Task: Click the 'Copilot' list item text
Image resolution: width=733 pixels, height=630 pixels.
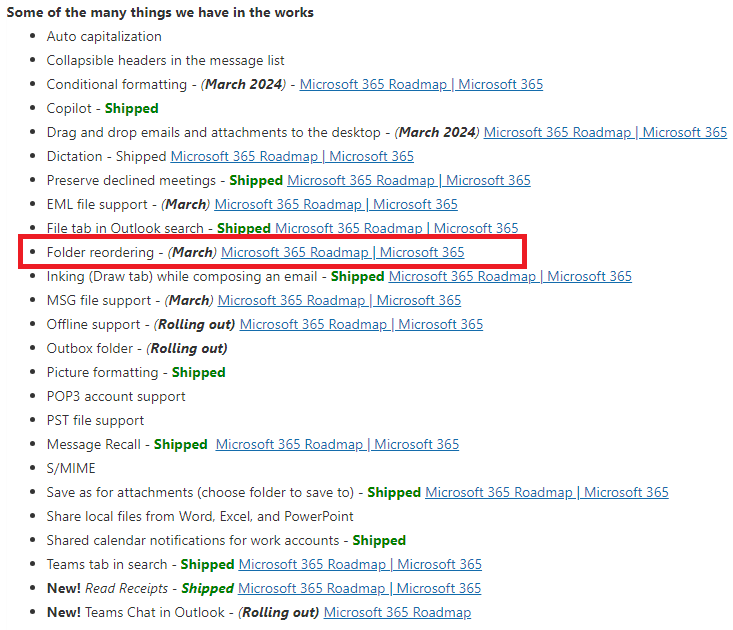Action: (69, 108)
